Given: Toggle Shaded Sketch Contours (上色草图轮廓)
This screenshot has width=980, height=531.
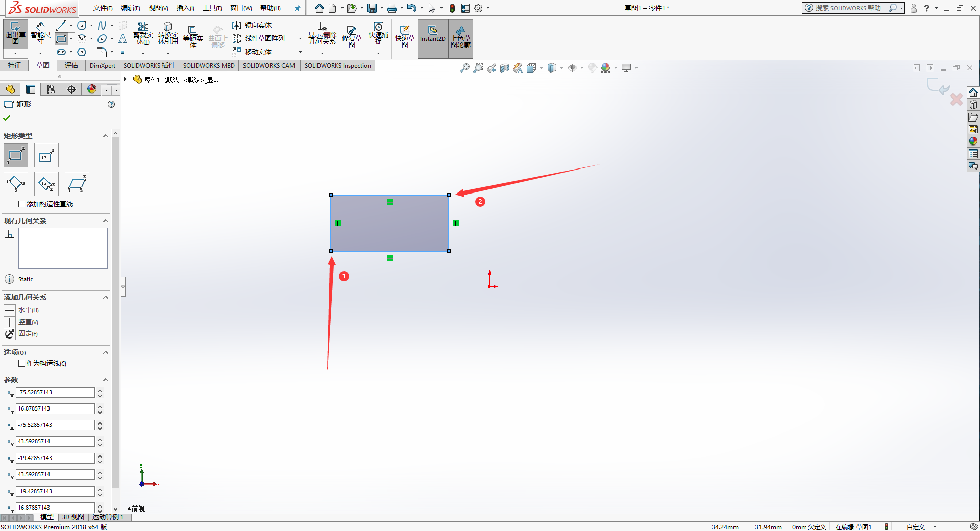Looking at the screenshot, I should point(460,39).
